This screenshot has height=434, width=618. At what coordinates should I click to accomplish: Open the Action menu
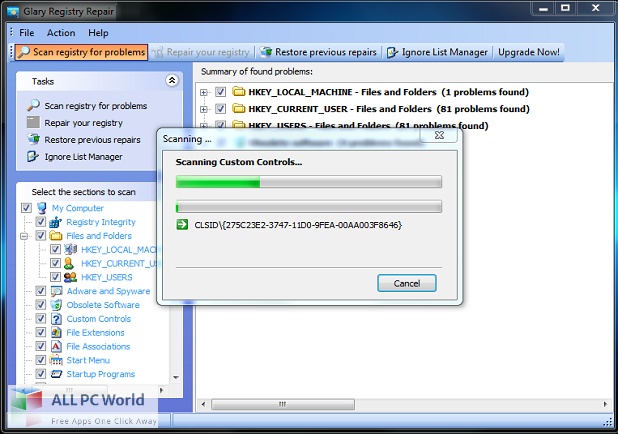(x=61, y=33)
